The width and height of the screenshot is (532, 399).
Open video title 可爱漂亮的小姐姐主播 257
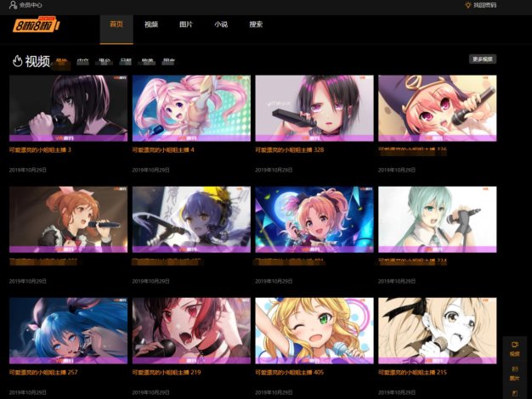point(43,372)
